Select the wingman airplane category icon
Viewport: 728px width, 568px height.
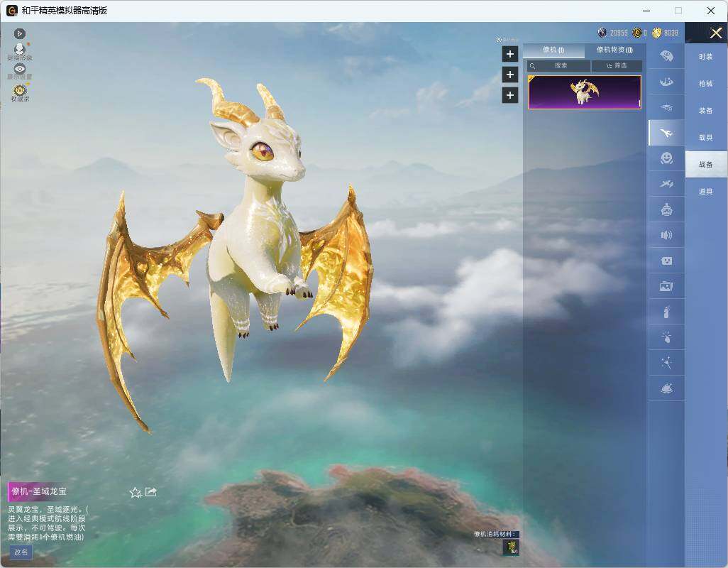[x=666, y=133]
